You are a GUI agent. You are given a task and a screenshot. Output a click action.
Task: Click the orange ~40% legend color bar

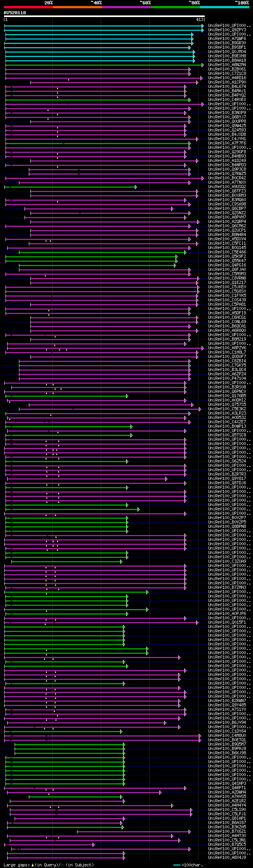(x=77, y=7)
